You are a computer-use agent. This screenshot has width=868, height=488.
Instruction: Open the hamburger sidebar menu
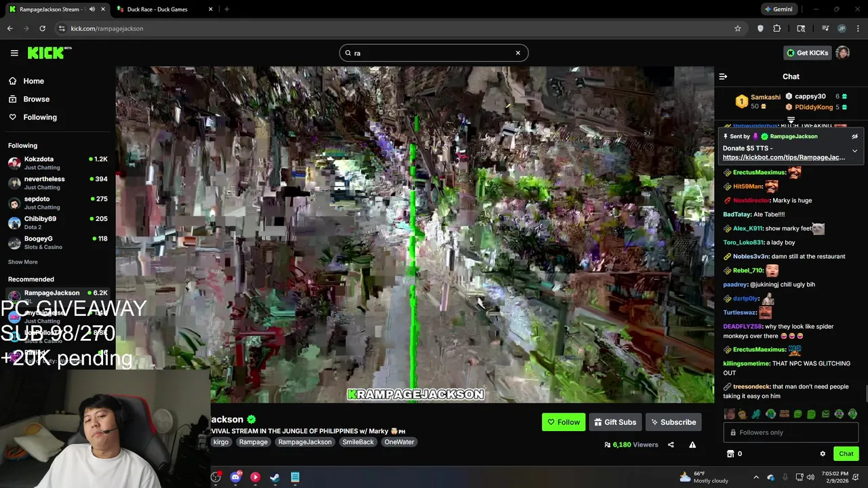point(14,53)
